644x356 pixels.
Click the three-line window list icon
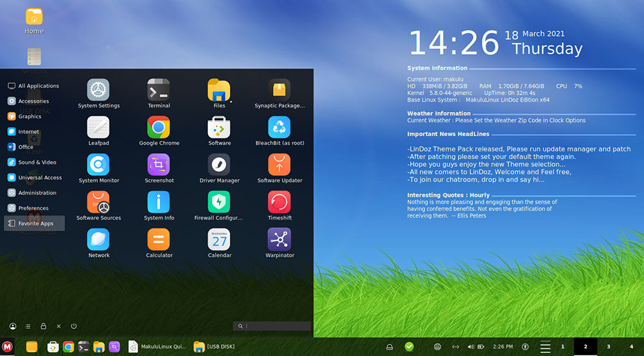[545, 347]
